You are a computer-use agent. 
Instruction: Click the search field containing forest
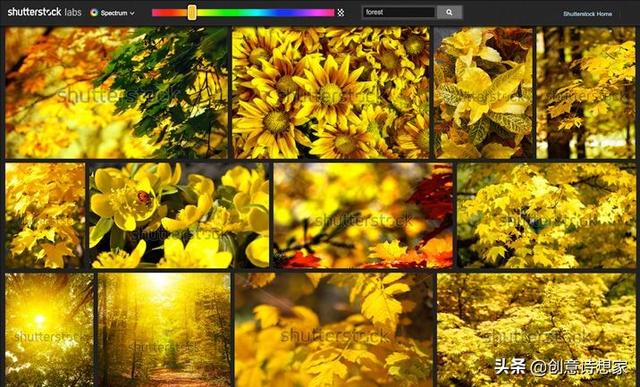click(x=399, y=12)
